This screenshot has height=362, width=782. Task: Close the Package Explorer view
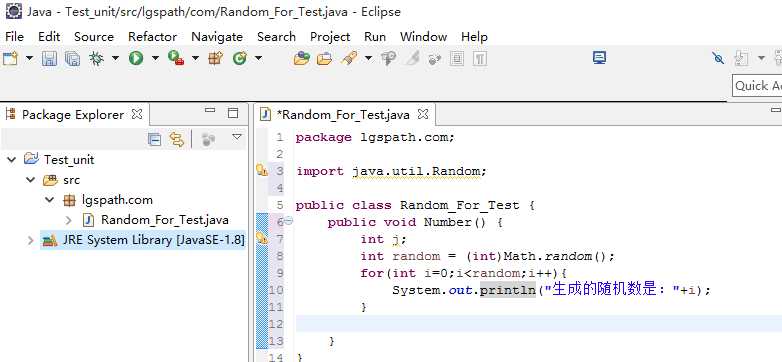[x=137, y=114]
